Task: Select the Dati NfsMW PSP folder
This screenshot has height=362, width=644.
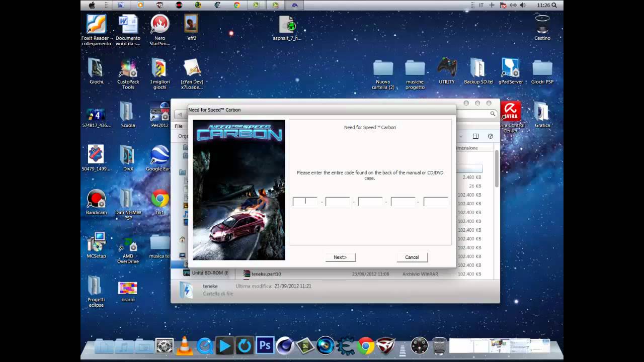Action: (x=128, y=205)
